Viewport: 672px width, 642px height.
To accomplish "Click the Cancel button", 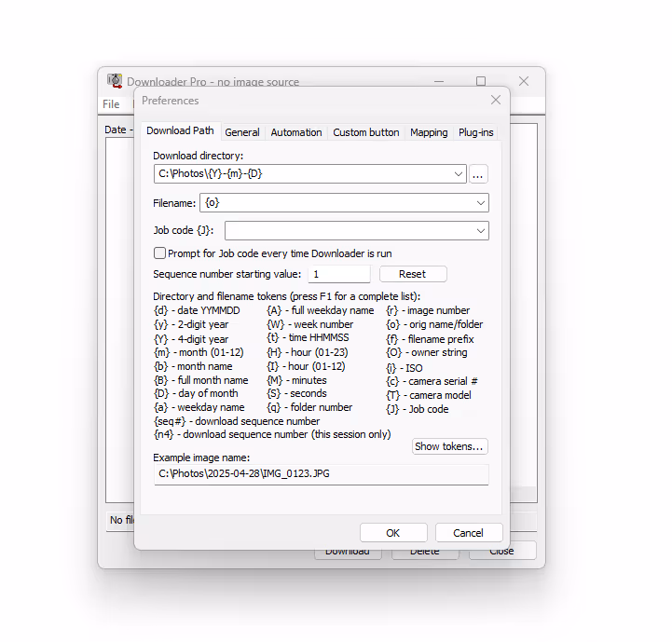I will (469, 533).
